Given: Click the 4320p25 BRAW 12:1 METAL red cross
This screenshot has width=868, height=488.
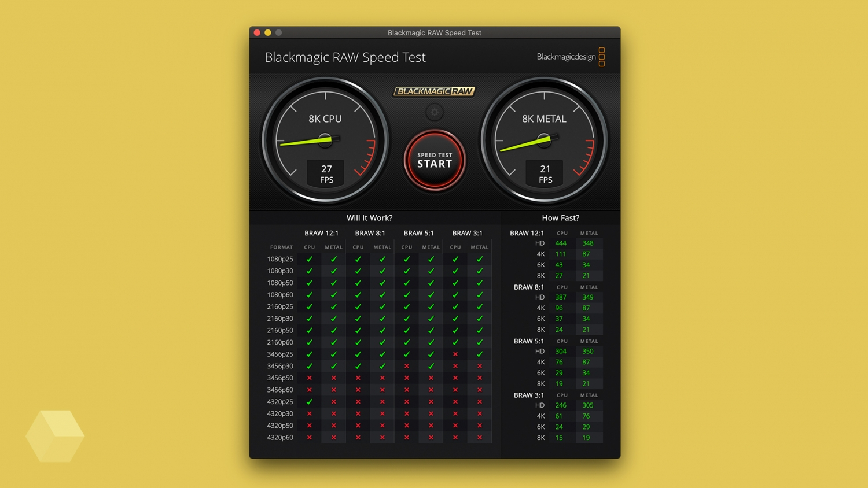Looking at the screenshot, I should pos(334,402).
